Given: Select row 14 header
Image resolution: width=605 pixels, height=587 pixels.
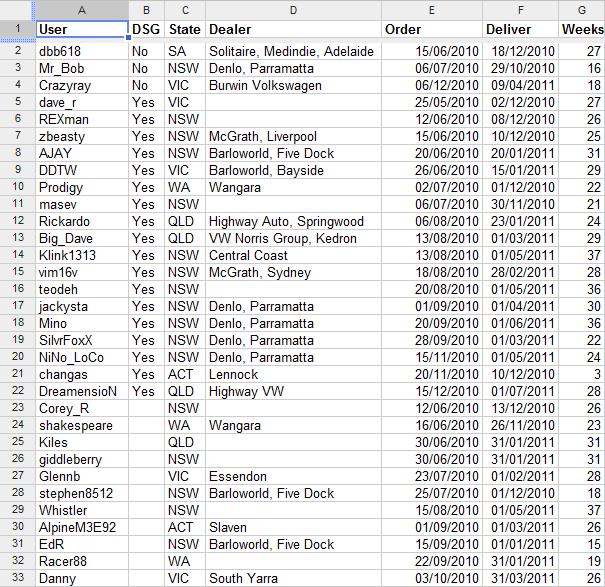Looking at the screenshot, I should (x=18, y=255).
